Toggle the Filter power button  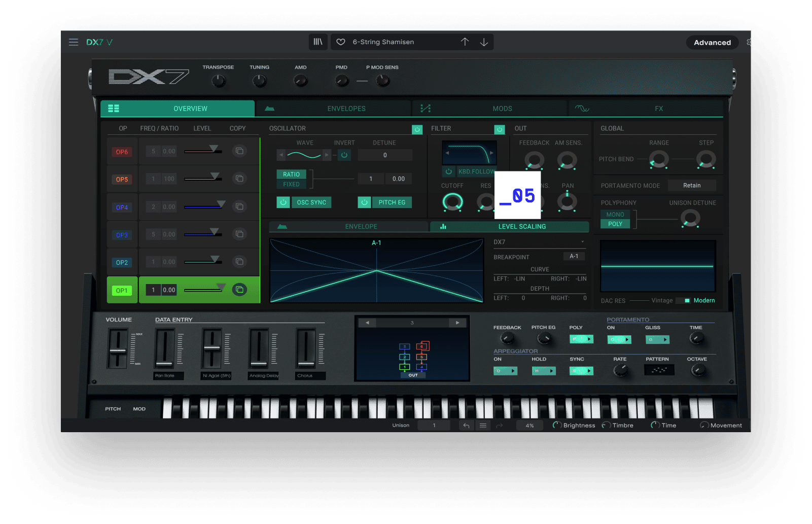coord(500,129)
